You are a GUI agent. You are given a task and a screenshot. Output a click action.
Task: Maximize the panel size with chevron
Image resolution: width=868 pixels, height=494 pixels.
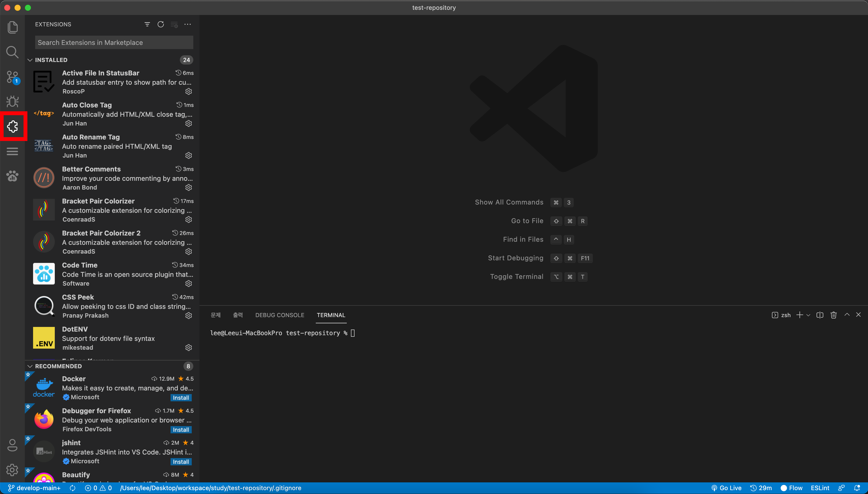coord(847,315)
